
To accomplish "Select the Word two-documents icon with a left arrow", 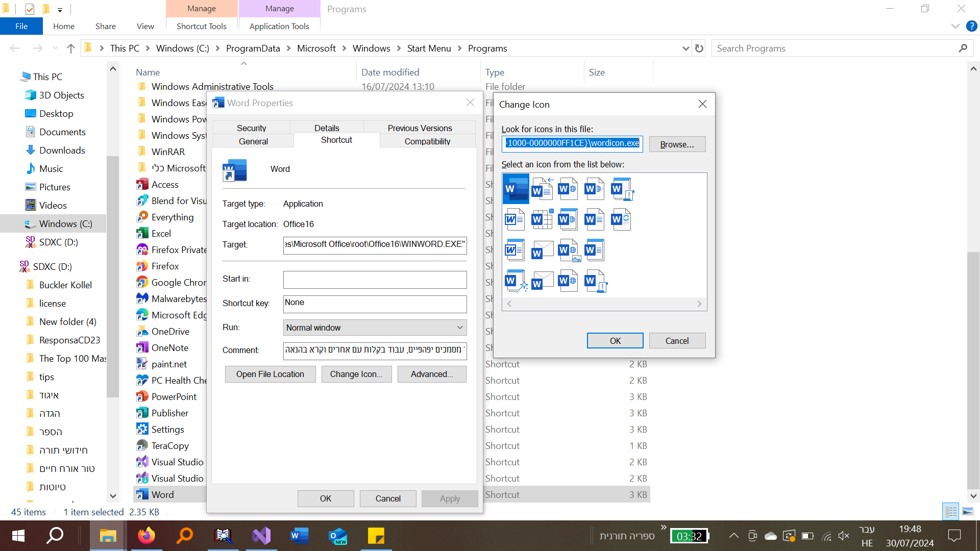I will tap(542, 189).
